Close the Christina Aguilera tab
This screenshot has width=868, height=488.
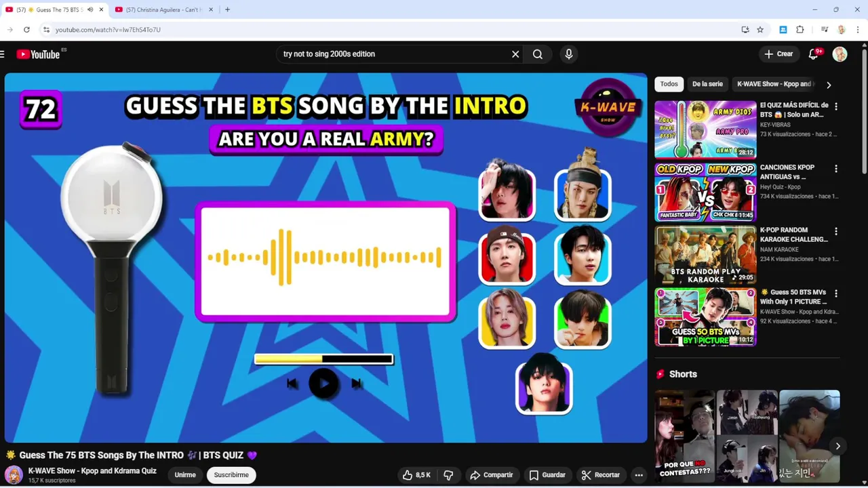click(x=211, y=9)
